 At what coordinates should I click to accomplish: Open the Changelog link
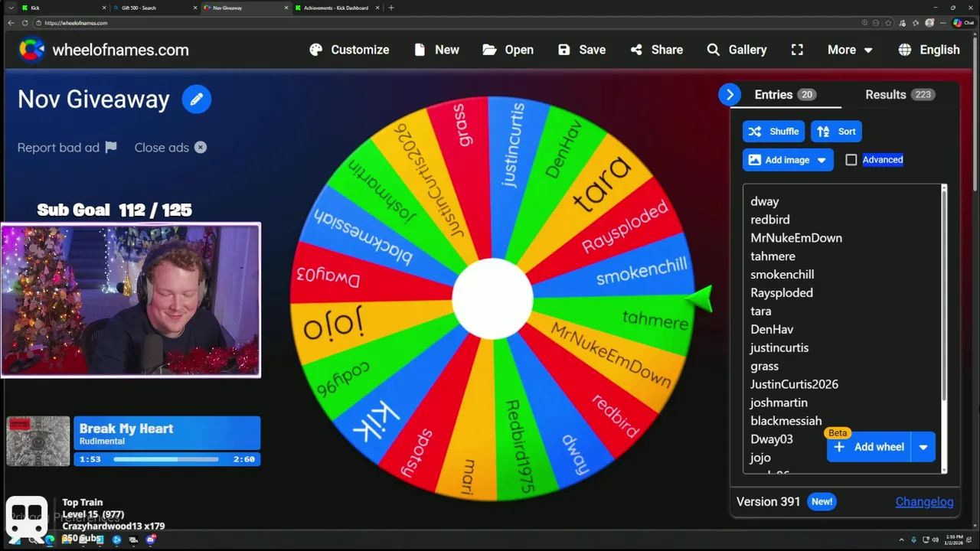tap(924, 502)
